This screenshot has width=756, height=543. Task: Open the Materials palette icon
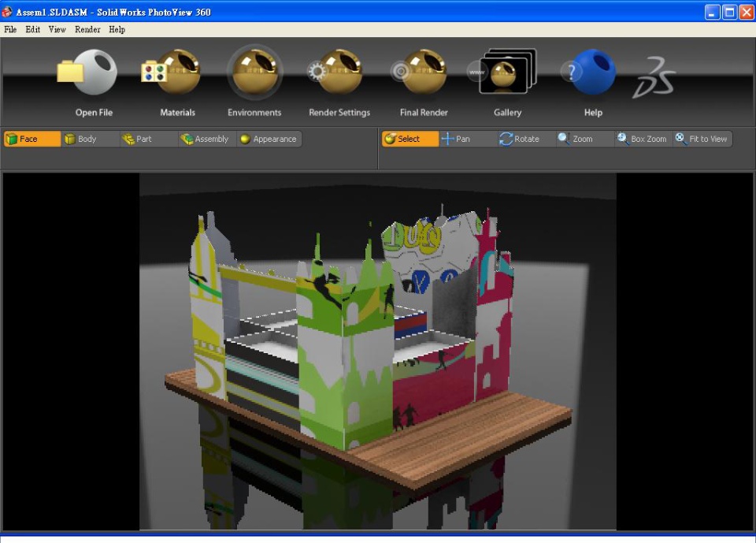(x=171, y=72)
